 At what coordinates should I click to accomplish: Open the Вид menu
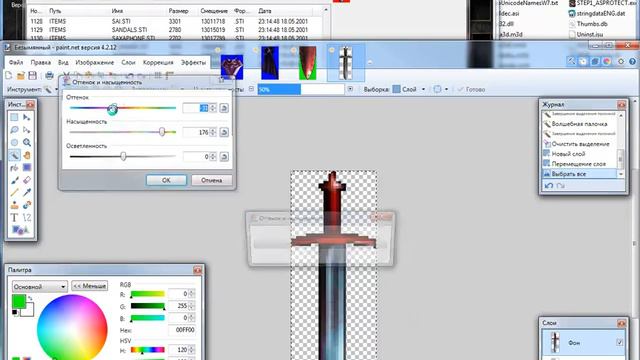[x=63, y=62]
